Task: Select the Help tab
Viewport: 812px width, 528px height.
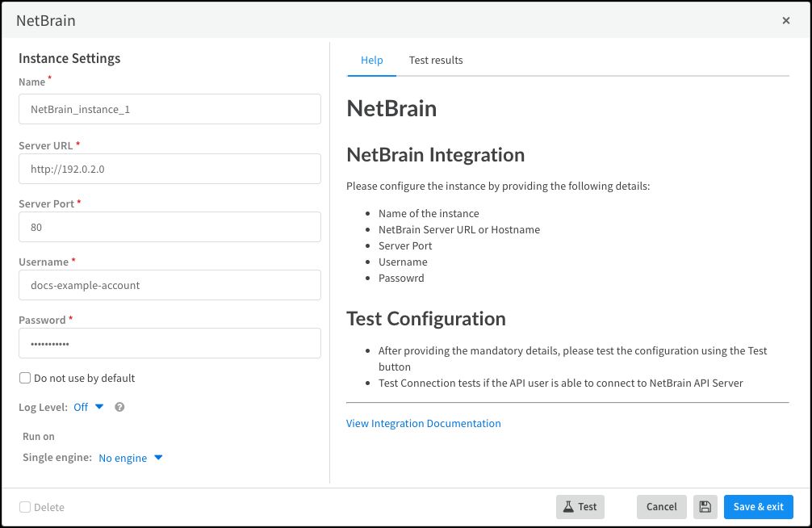Action: click(371, 61)
